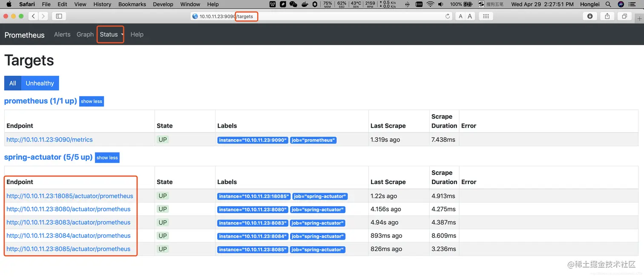Open a new tab with plus button

639,19
